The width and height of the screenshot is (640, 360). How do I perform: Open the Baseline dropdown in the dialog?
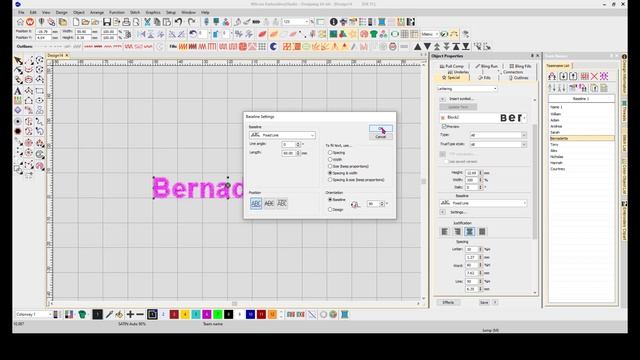282,135
